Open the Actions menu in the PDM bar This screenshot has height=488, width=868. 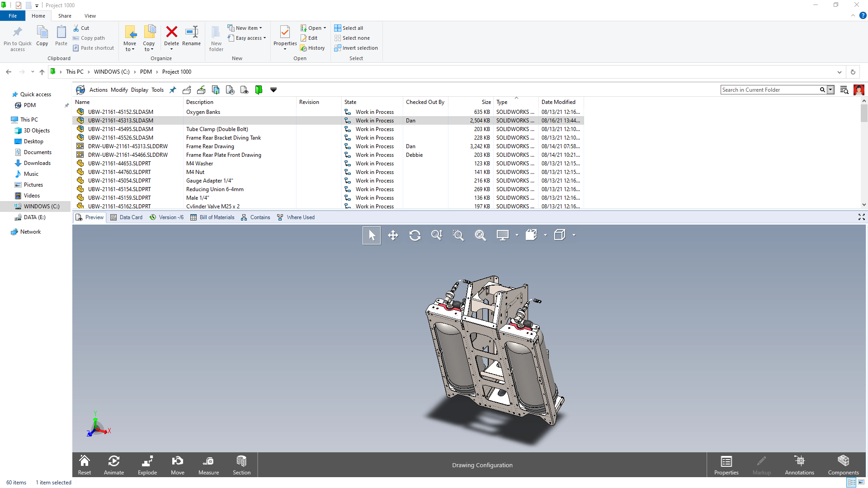[99, 89]
